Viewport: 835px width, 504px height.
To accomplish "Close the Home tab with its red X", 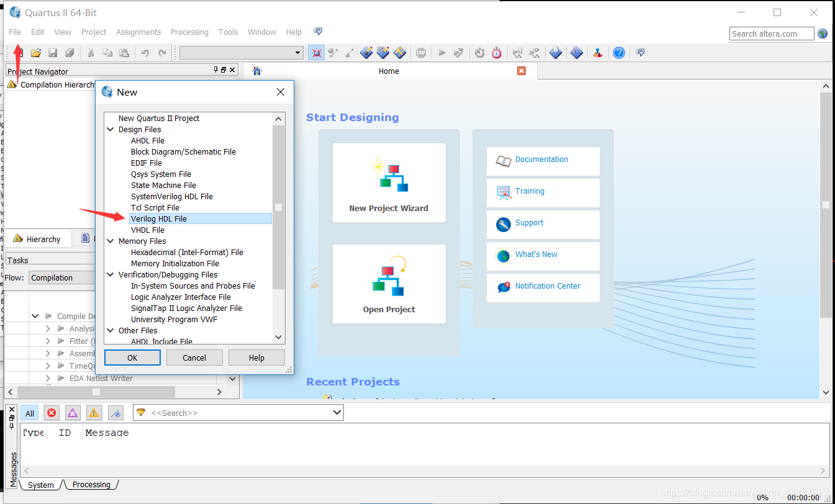I will [521, 71].
